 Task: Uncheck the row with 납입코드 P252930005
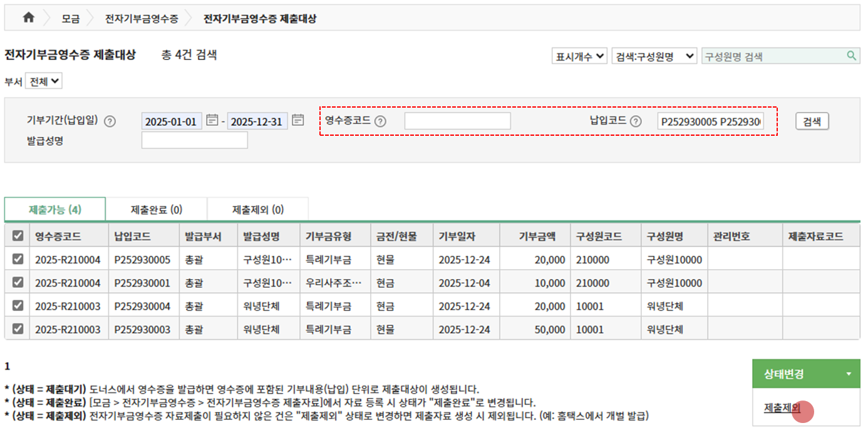pyautogui.click(x=18, y=260)
